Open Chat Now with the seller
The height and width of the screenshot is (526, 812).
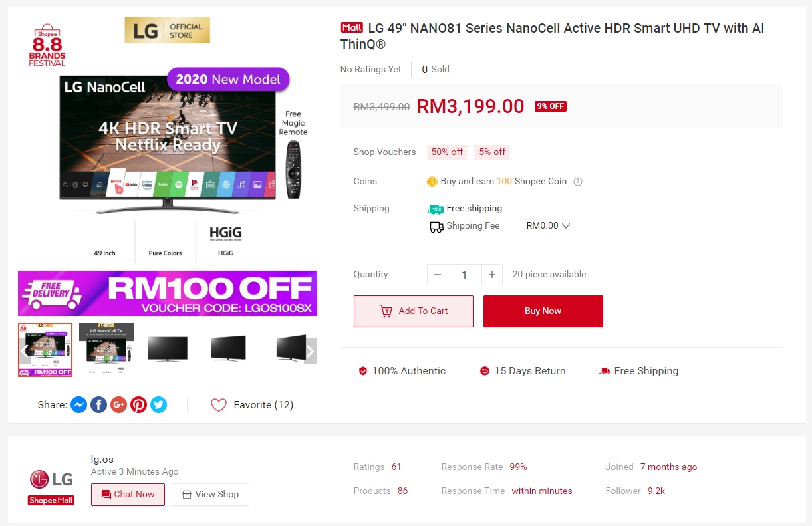pyautogui.click(x=128, y=495)
